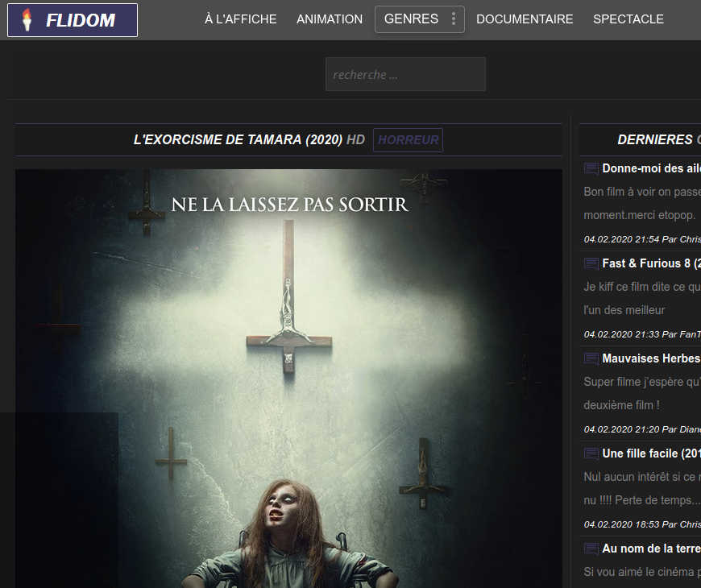
Task: Open the À L'AFFICHE menu item
Action: coord(241,19)
